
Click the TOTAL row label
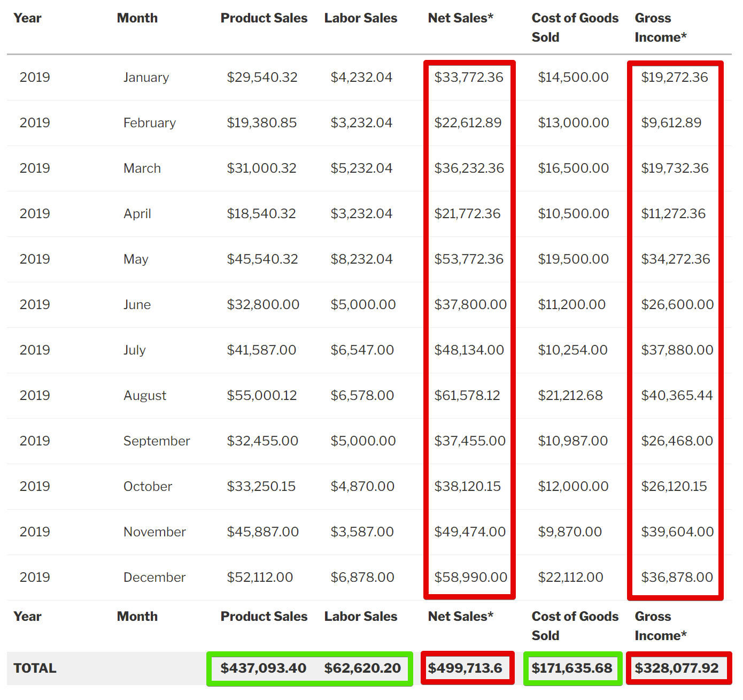(35, 668)
